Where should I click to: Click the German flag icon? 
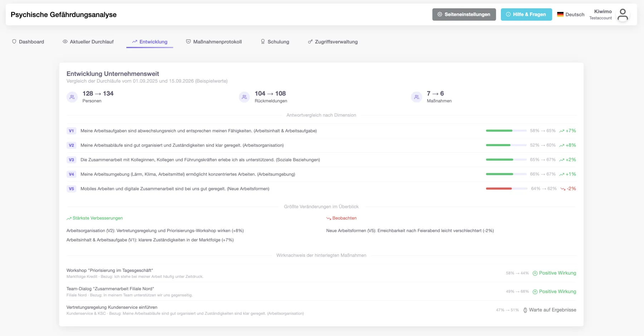(560, 14)
